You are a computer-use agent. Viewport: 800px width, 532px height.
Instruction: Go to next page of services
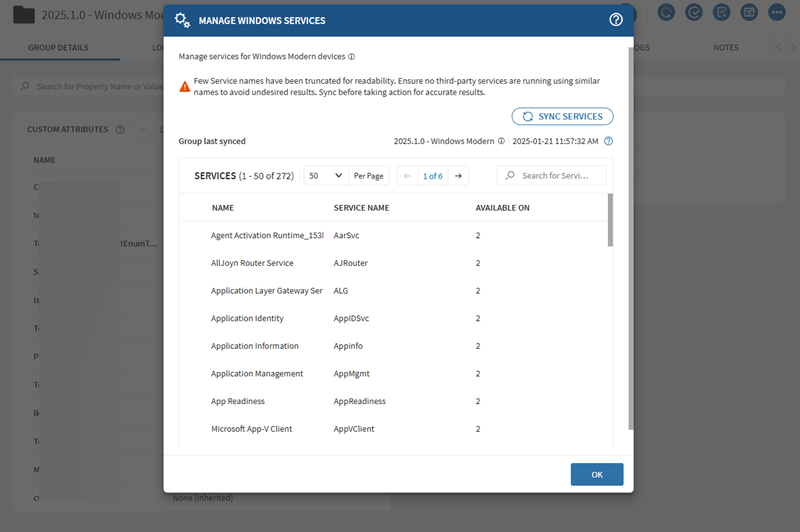[x=458, y=175]
